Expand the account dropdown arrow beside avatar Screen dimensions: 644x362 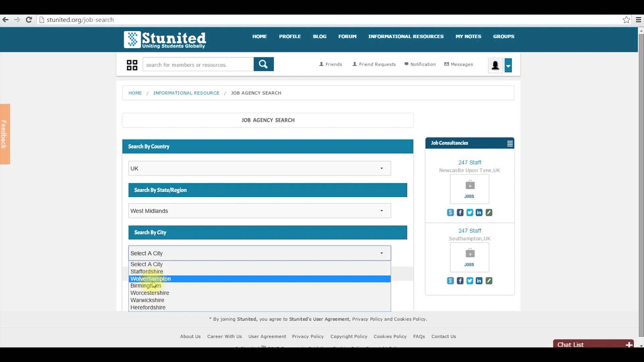pos(508,65)
